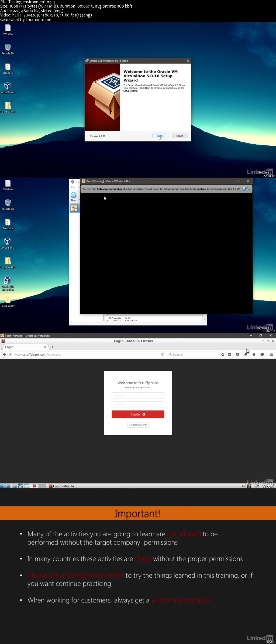
Task: Click New in the VirtualBox Manager toolbar
Action: (x=73, y=197)
